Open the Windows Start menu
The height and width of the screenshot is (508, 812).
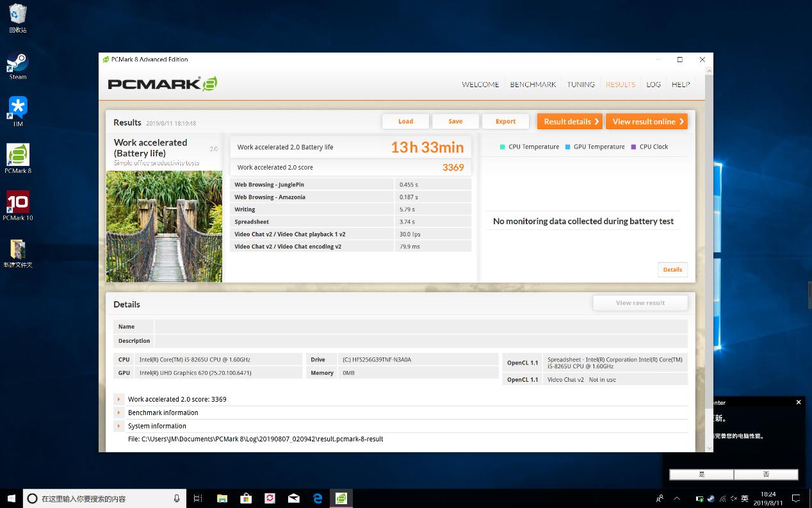(11, 498)
